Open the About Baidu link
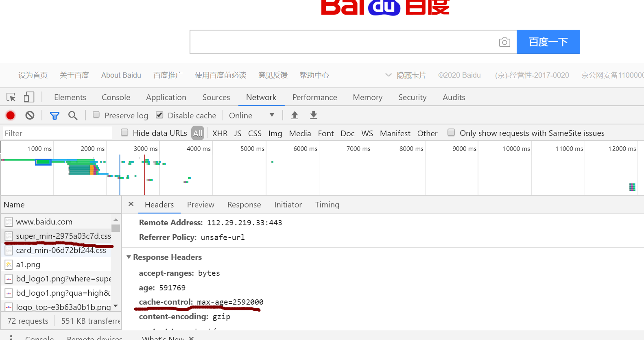Viewport: 644px width, 340px height. click(x=121, y=75)
